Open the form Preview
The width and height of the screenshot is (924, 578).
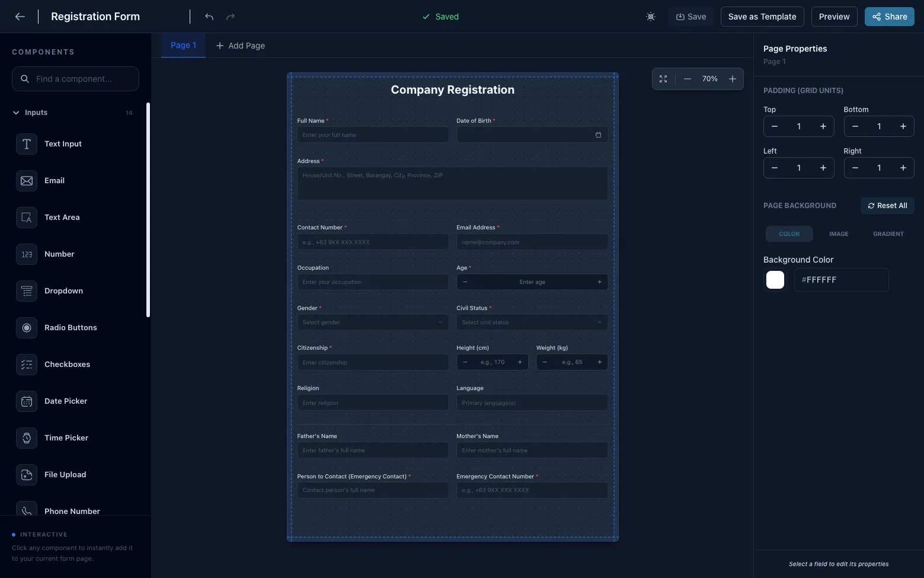(834, 17)
